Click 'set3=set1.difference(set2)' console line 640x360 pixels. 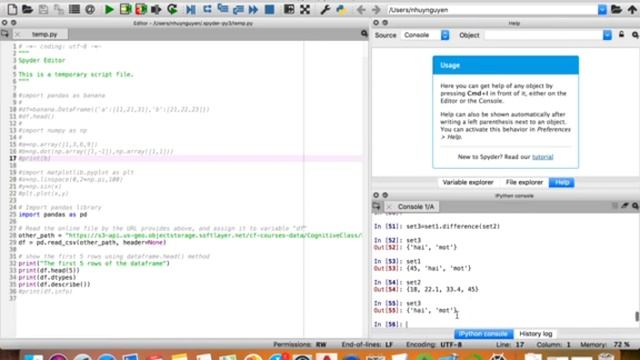(x=453, y=226)
